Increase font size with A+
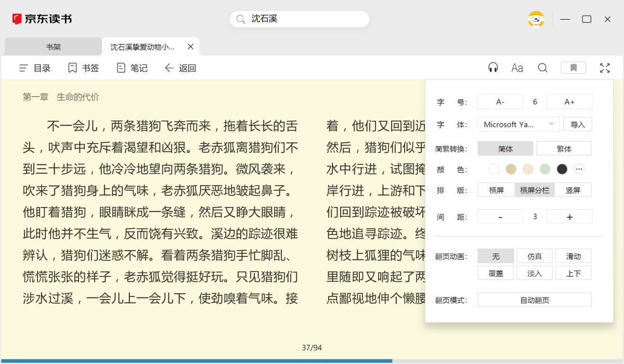Screen dimensions: 624x364 pos(569,102)
